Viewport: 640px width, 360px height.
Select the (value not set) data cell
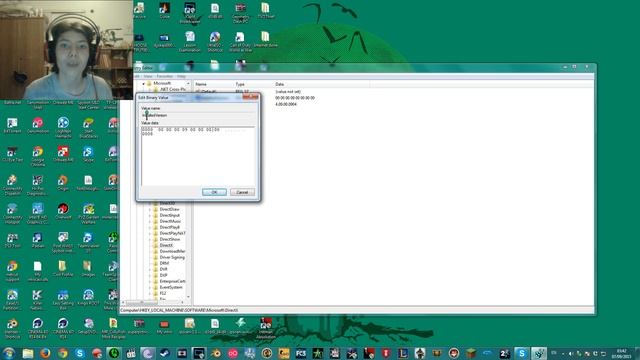[288, 92]
